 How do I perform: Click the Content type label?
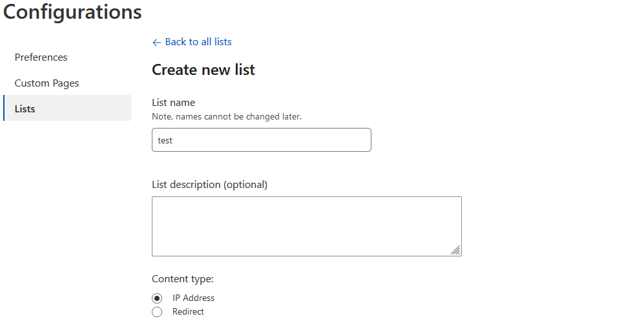(x=183, y=279)
